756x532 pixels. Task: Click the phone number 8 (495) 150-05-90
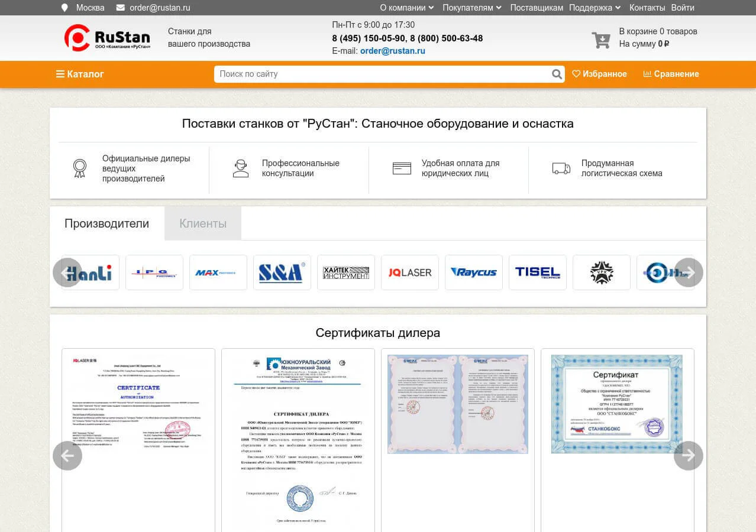click(x=369, y=38)
